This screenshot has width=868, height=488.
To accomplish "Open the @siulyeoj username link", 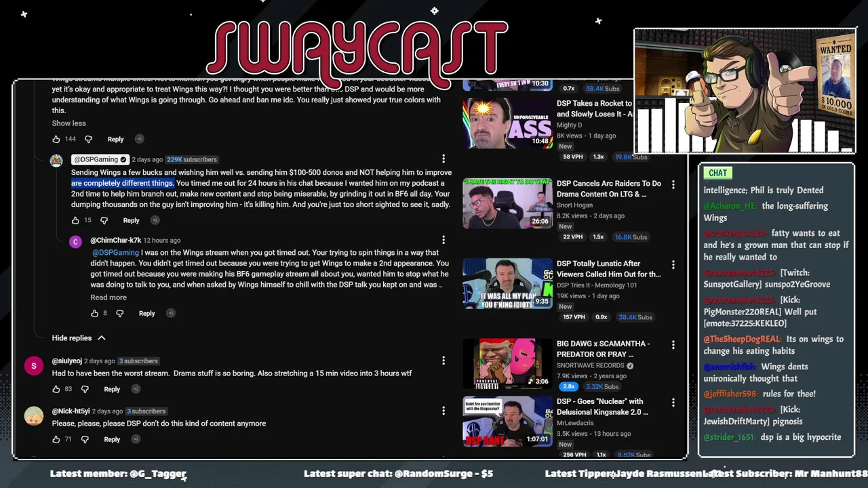I will coord(66,361).
